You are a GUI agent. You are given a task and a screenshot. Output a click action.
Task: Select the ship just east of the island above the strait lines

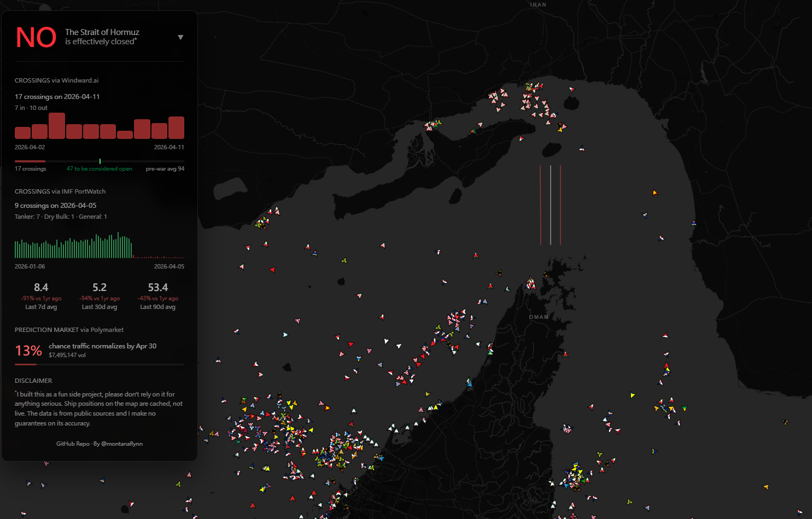pos(581,148)
